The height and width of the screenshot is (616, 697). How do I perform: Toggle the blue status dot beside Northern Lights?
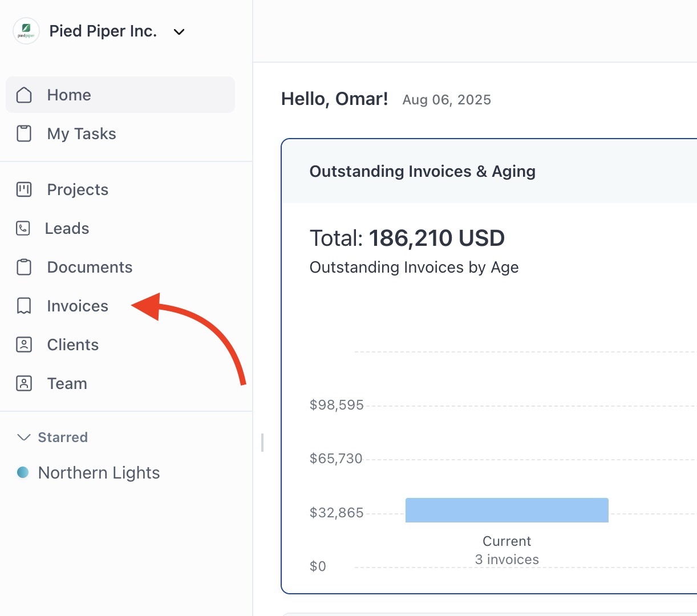(x=23, y=473)
